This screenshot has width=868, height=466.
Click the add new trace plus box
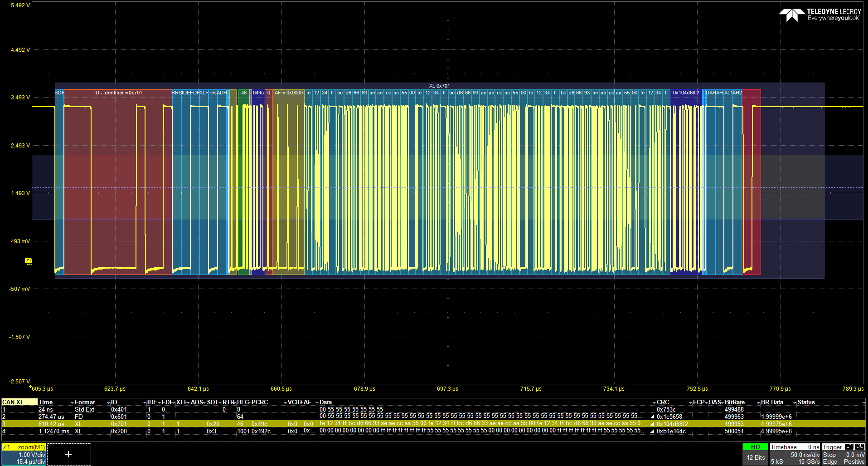[x=68, y=454]
